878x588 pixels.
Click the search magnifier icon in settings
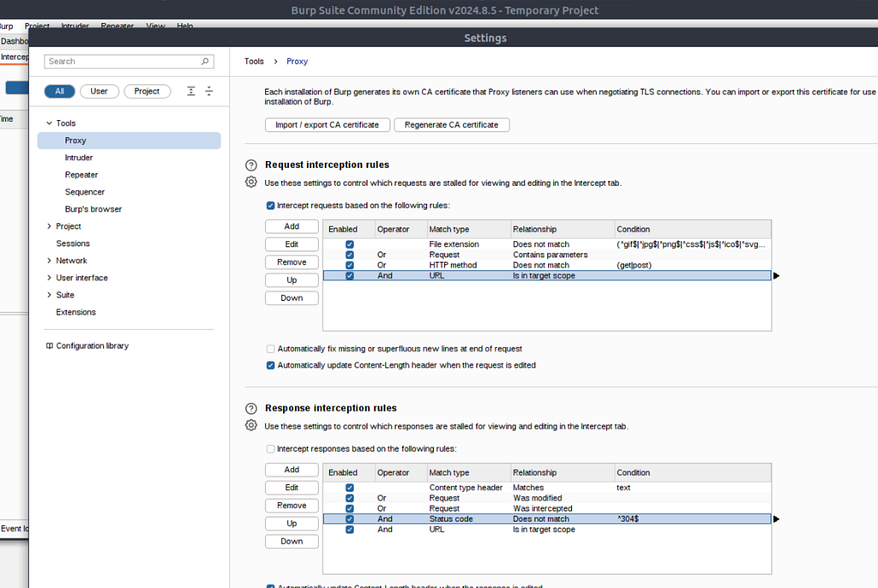pyautogui.click(x=205, y=61)
